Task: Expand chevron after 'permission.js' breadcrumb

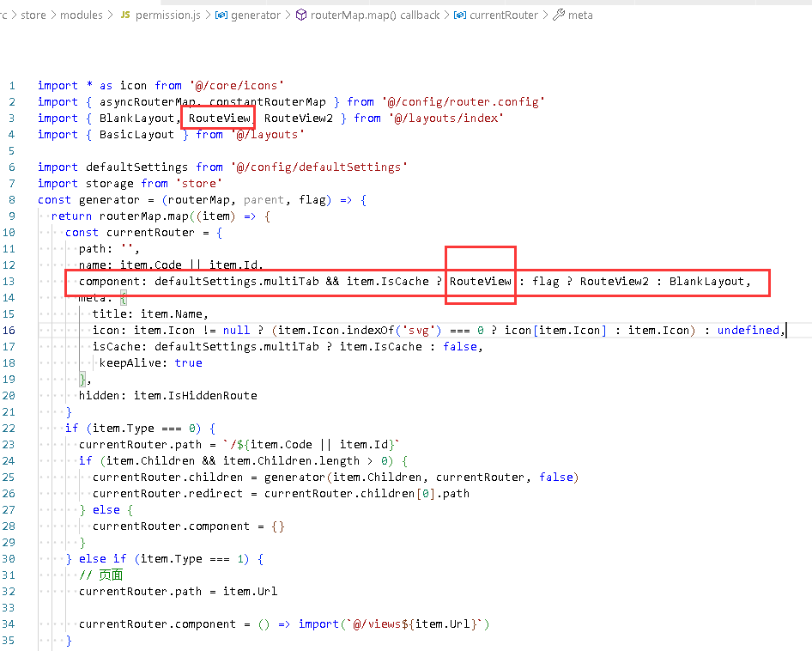Action: [208, 15]
